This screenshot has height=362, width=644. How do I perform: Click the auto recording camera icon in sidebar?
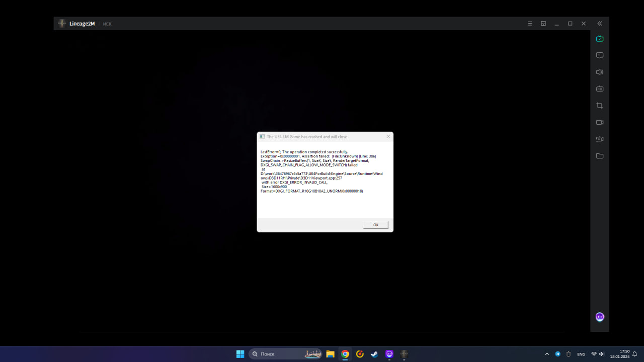[600, 139]
